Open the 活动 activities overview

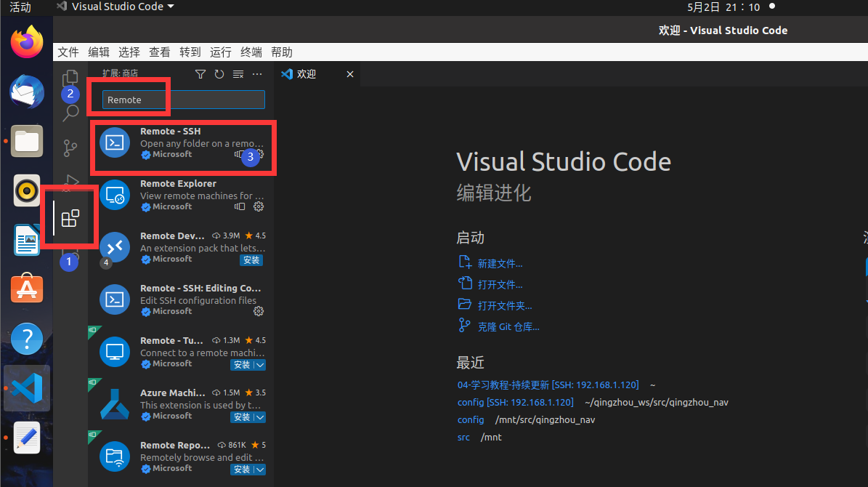pos(20,7)
